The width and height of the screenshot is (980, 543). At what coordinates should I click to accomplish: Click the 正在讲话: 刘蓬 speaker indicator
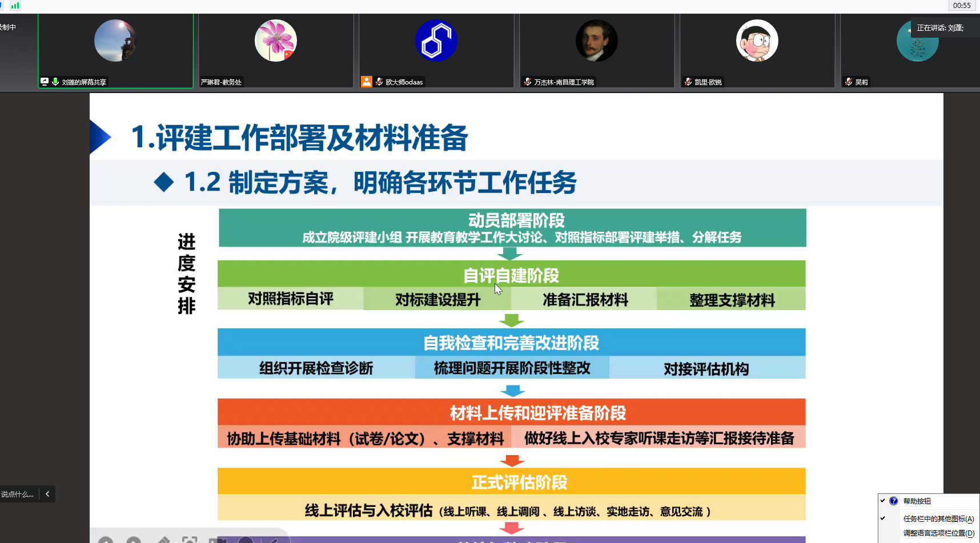(940, 28)
